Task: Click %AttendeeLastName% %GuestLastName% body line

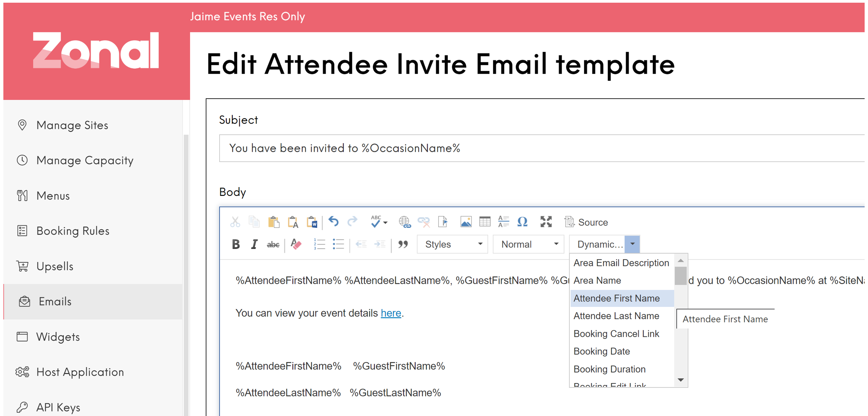Action: 338,392
